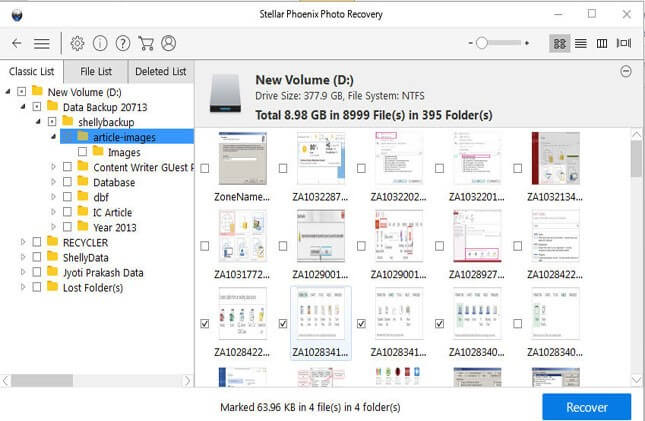Check the Lost Folder(s) checkbox
This screenshot has height=421, width=645.
coord(37,287)
